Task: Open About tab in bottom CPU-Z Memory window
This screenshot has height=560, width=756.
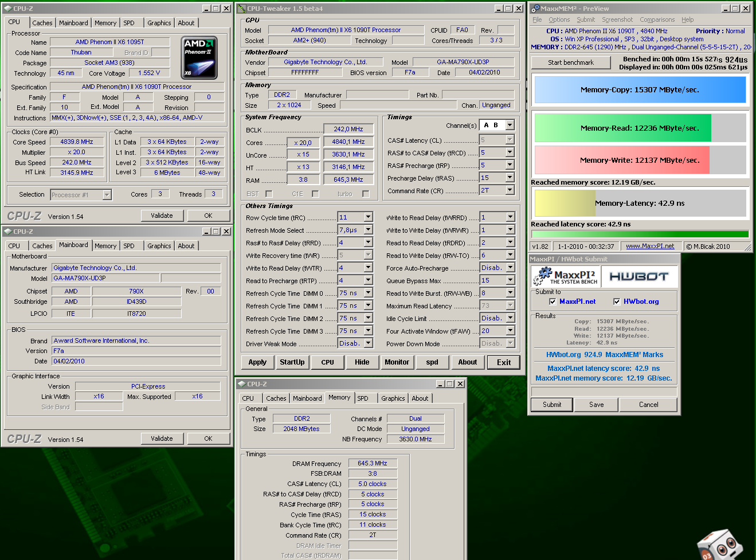Action: 420,398
